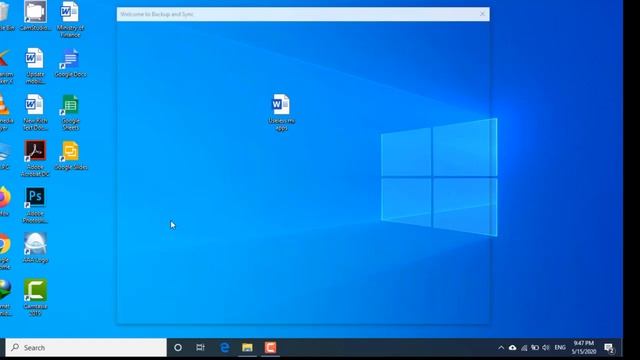Launch Adobe Acrobat DC from desktop
Viewport: 640px width, 360px height.
[35, 158]
